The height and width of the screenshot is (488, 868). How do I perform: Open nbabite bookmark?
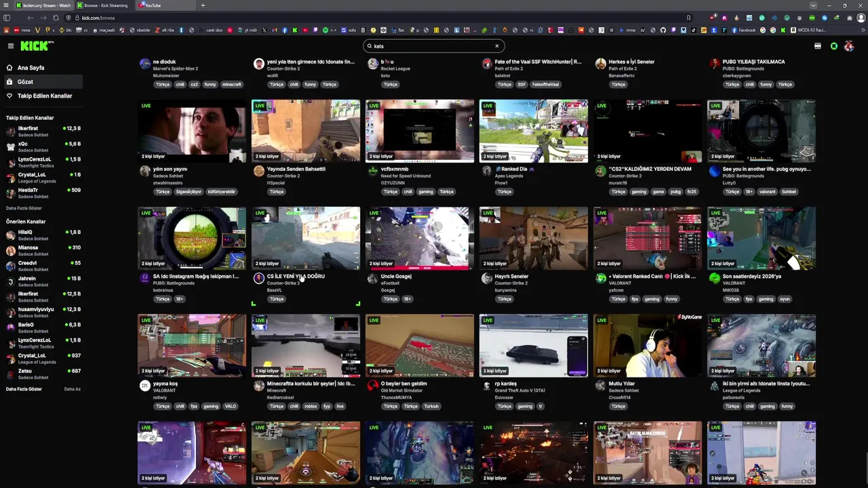(140, 30)
